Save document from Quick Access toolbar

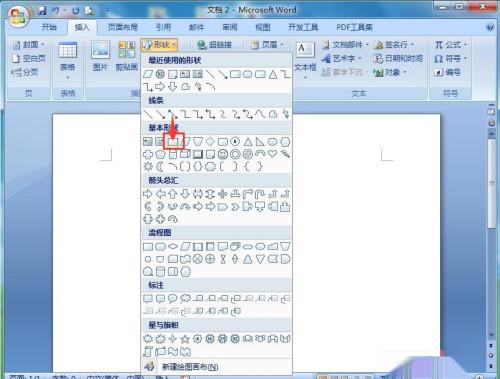click(x=42, y=11)
